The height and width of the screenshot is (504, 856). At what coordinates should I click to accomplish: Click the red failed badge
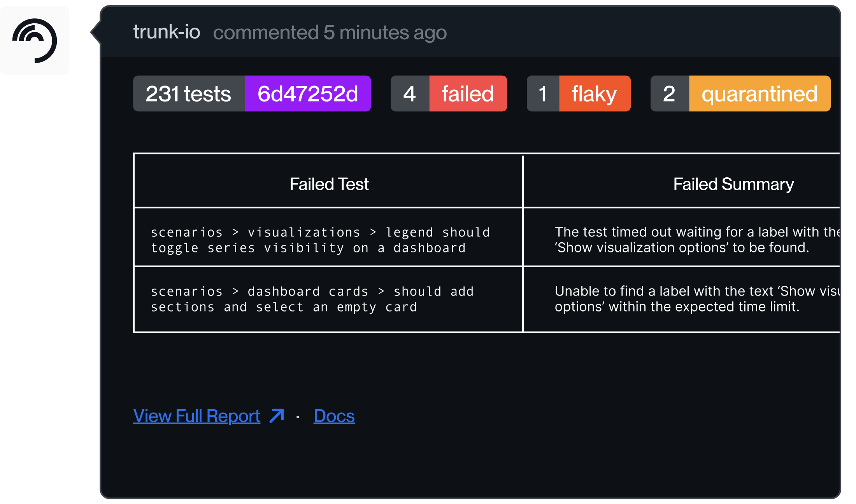(468, 94)
